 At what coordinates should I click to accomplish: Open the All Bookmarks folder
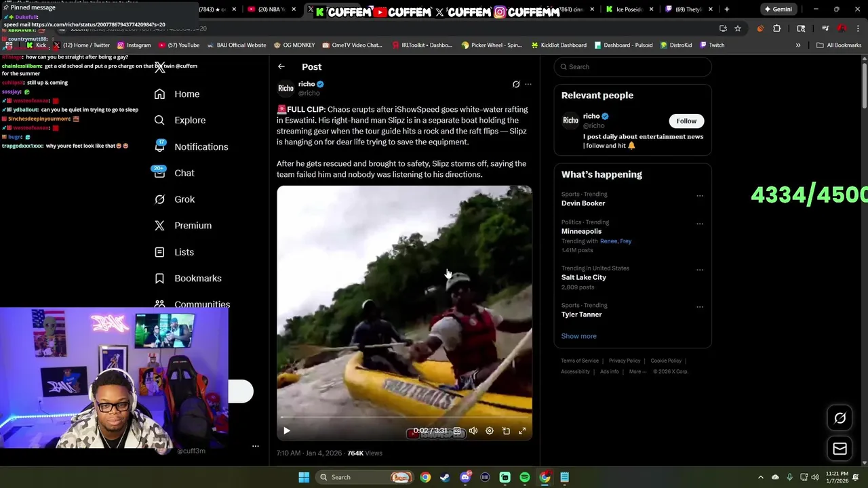[839, 45]
